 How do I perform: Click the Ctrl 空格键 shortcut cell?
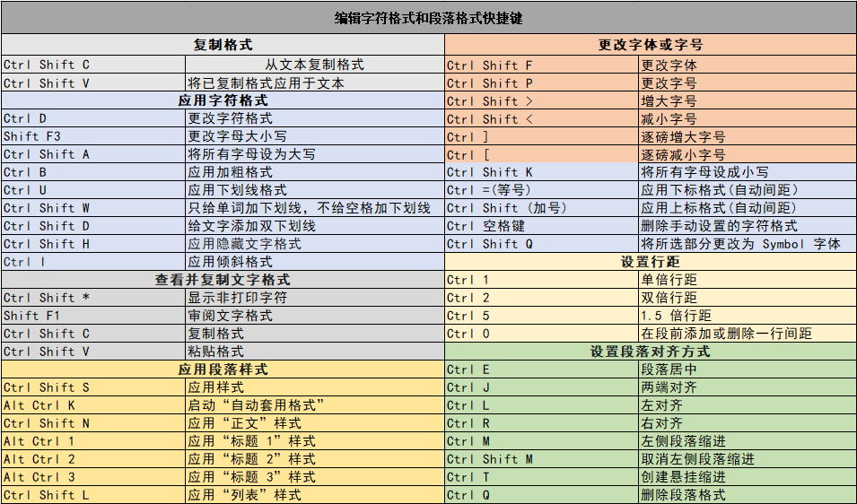[542, 226]
